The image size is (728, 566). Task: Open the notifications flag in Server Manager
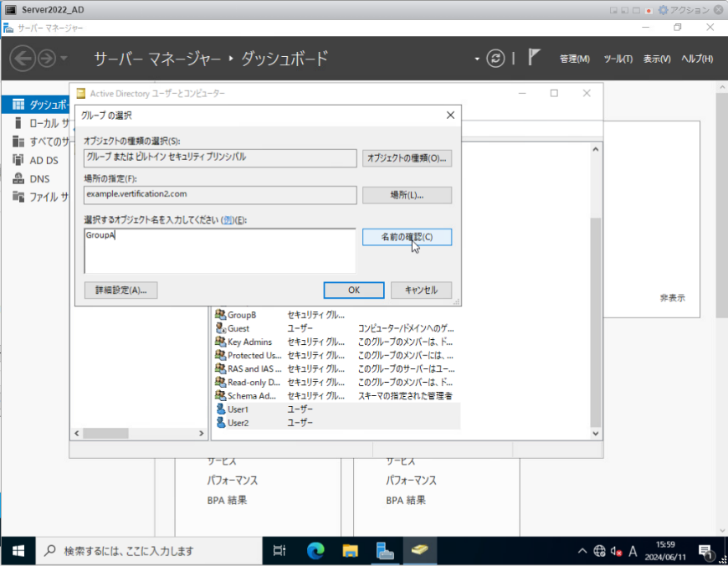[x=534, y=58]
